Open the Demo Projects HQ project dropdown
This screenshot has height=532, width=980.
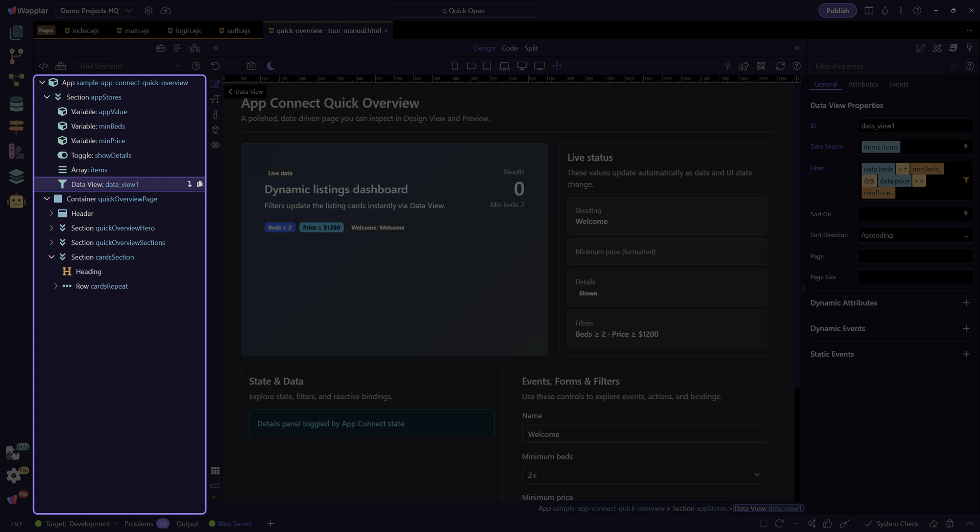click(x=96, y=11)
